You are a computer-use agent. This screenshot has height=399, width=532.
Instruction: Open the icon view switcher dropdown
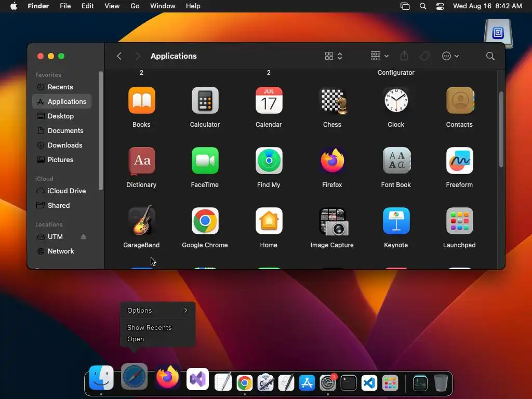(334, 56)
